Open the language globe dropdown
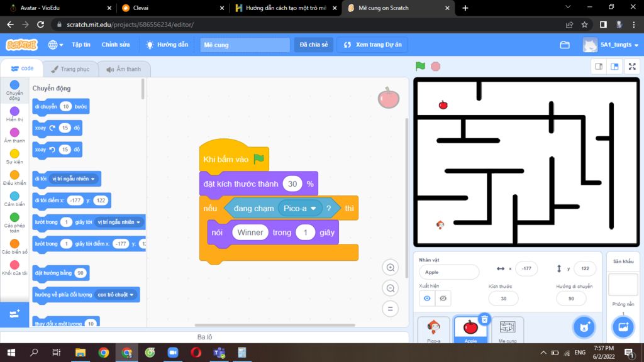The height and width of the screenshot is (362, 644). (x=55, y=45)
